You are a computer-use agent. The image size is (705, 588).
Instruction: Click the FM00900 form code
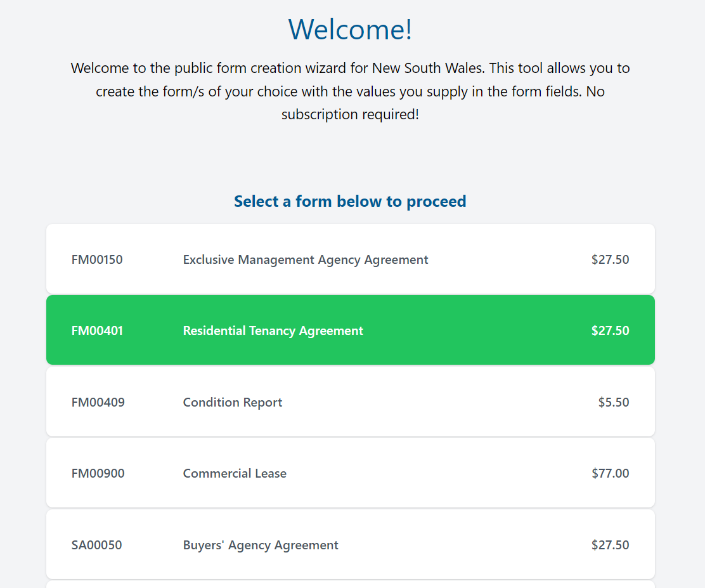[x=98, y=473]
